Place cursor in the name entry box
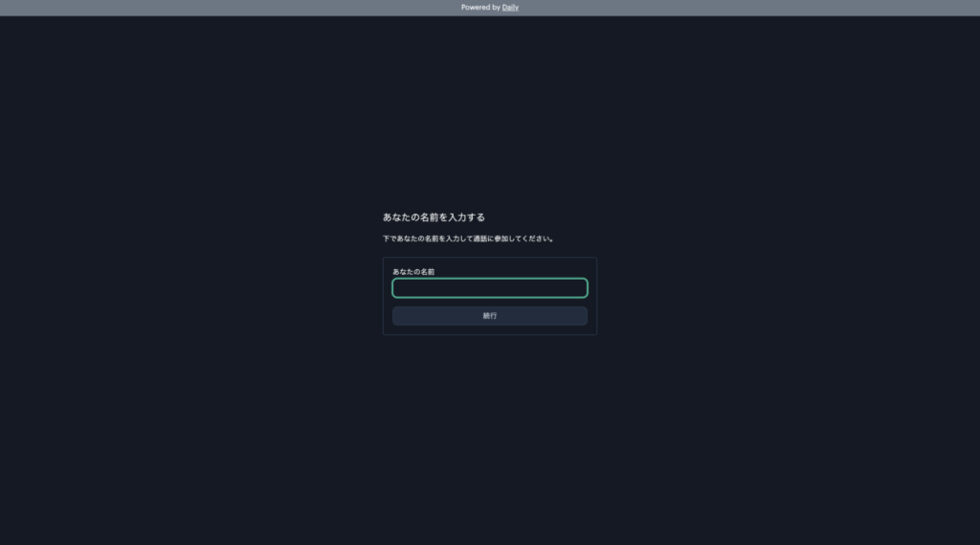The width and height of the screenshot is (980, 545). click(489, 288)
